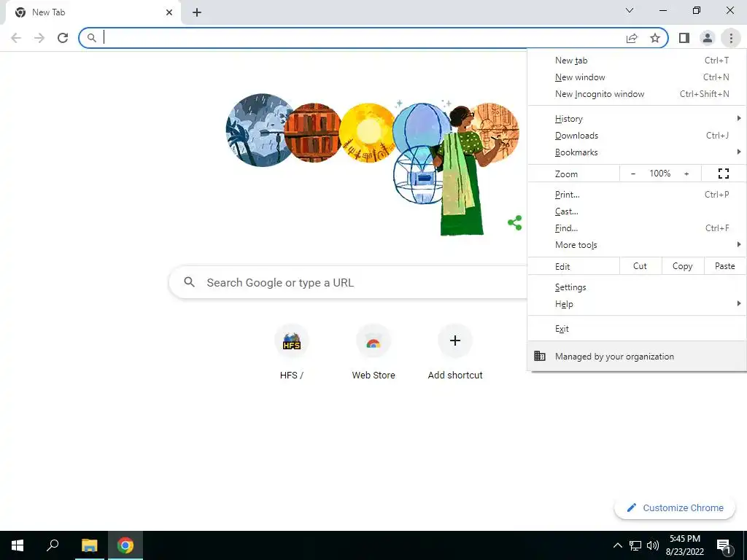The height and width of the screenshot is (560, 747).
Task: Click the taskbar clock showing 5:45 PM
Action: tap(685, 545)
